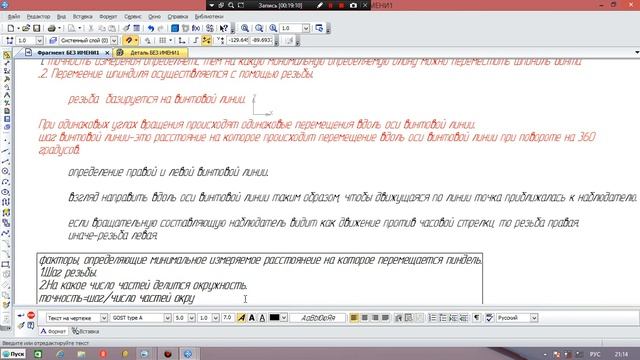Zoom in with the magnifier plus icon
640x360 pixels.
pos(245,28)
